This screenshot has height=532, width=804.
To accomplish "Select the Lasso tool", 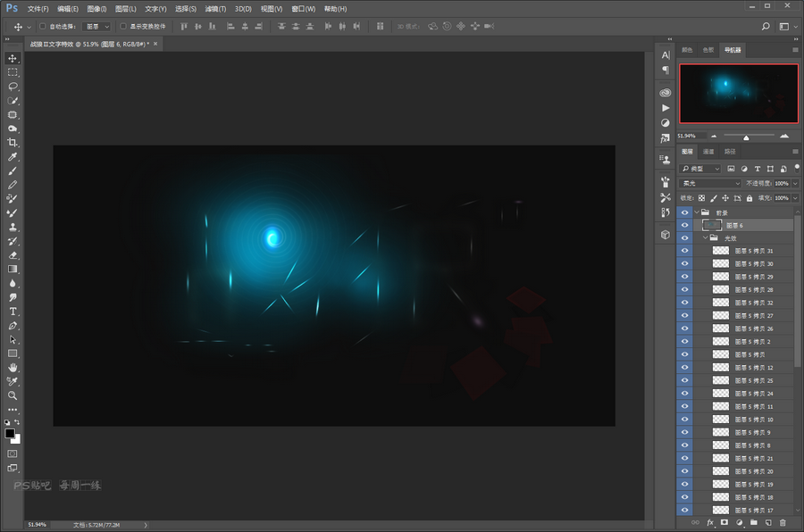I will click(x=13, y=87).
